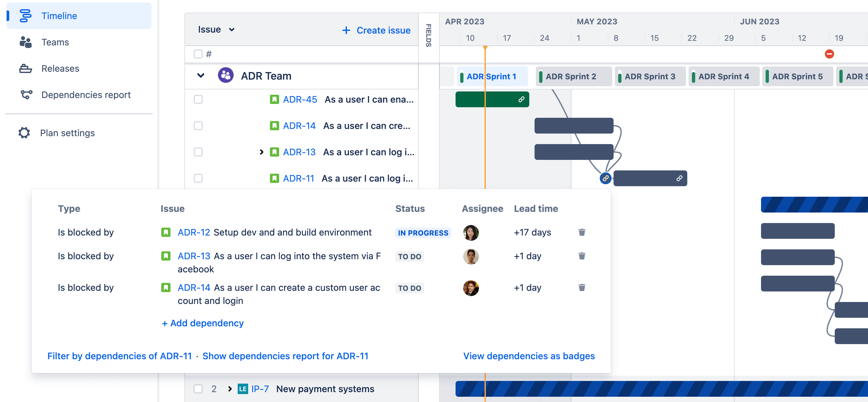Click the purple ADR Team avatar icon
This screenshot has height=402, width=868.
click(226, 75)
